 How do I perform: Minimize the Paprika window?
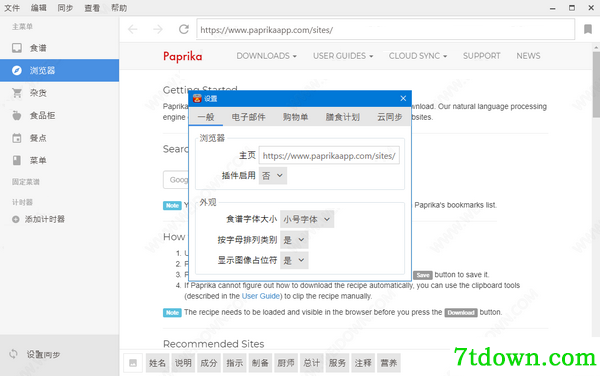tap(552, 8)
